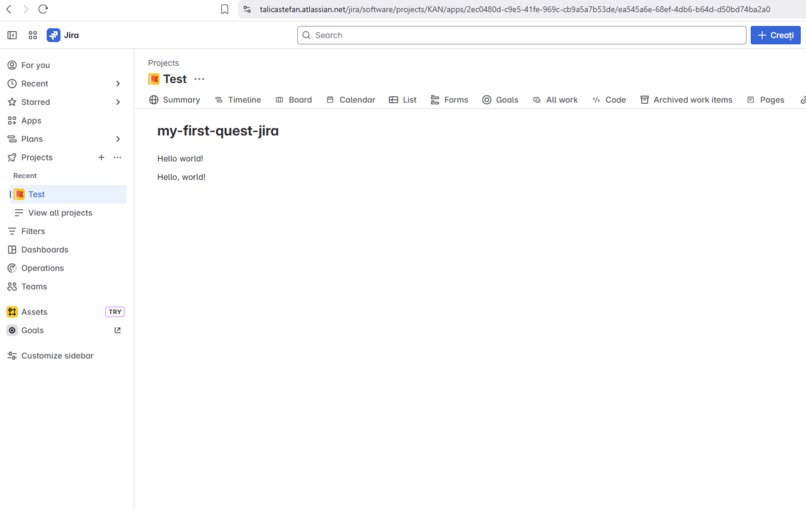This screenshot has height=509, width=806.
Task: Expand the Recent menu chevron
Action: pyautogui.click(x=118, y=84)
